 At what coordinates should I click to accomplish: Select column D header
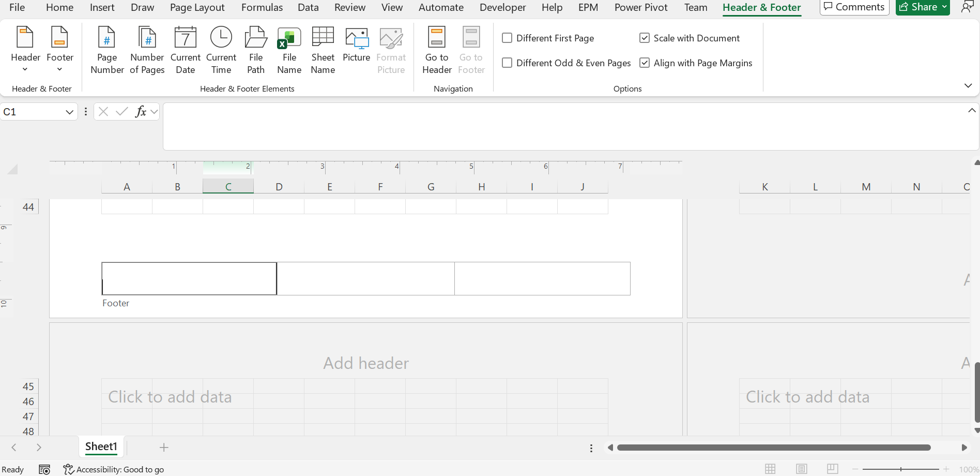pos(279,187)
